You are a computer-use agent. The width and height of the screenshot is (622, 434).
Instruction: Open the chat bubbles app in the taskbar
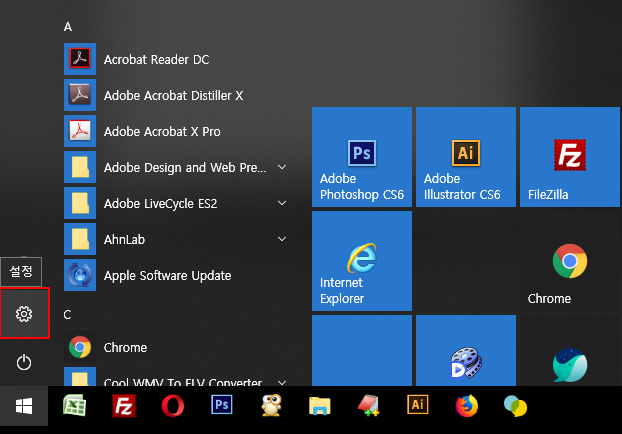(x=515, y=406)
